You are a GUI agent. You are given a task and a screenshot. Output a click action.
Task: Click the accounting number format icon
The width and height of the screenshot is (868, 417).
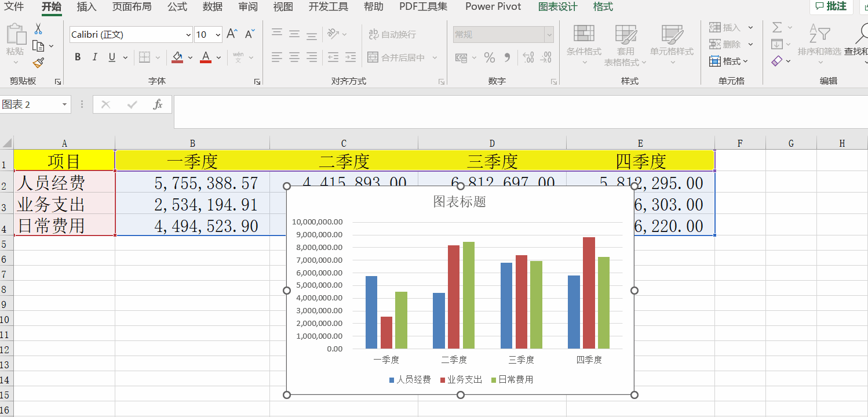pyautogui.click(x=461, y=57)
